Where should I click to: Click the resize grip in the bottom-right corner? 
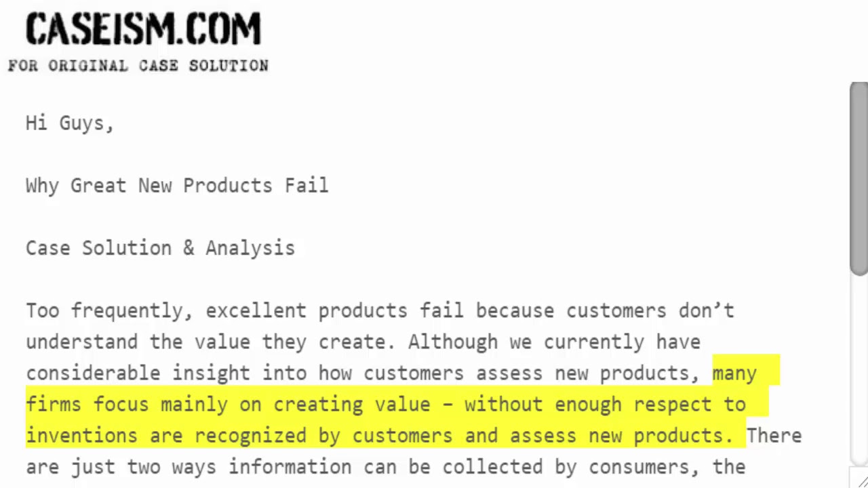(x=862, y=482)
